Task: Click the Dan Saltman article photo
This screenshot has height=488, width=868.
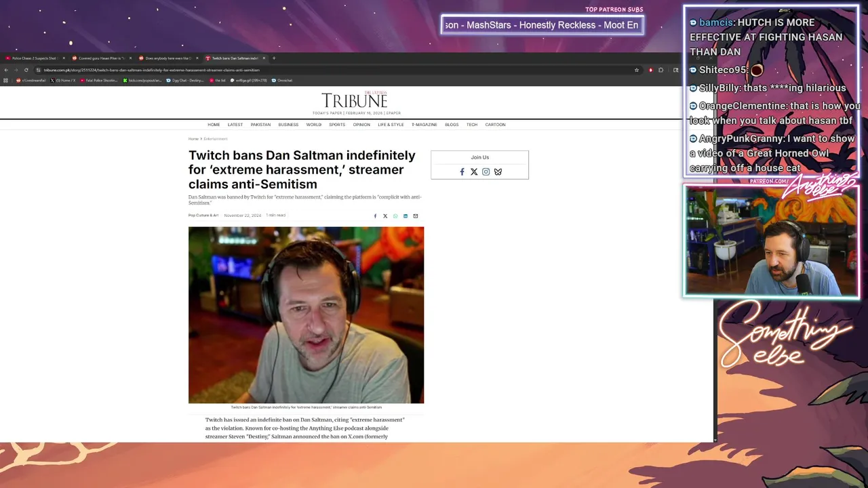Action: click(x=306, y=315)
